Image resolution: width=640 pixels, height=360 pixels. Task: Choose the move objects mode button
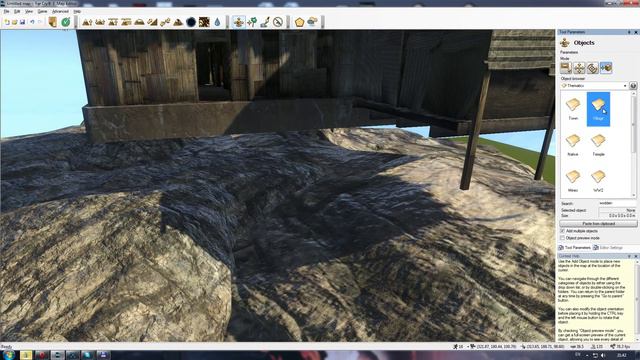coord(579,68)
